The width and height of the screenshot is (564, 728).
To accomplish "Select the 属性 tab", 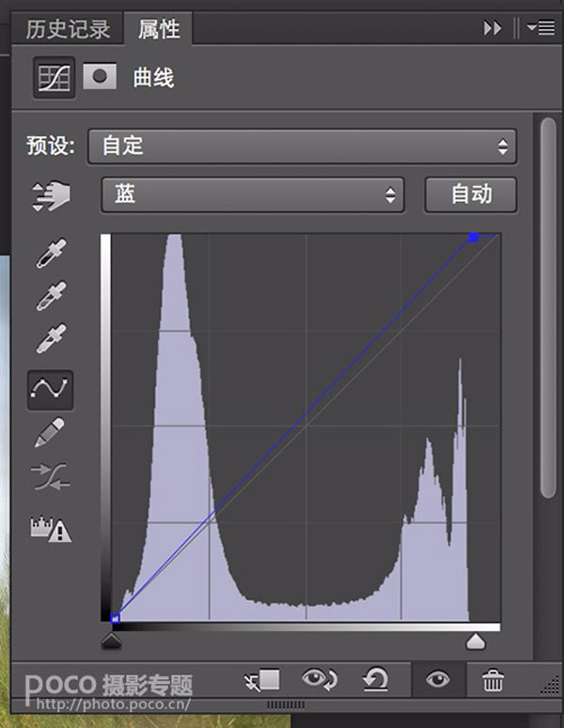I will pyautogui.click(x=159, y=29).
